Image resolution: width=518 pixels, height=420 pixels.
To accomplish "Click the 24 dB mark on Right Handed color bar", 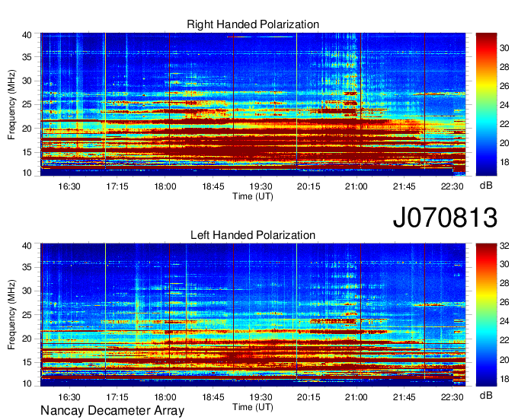I will [504, 105].
